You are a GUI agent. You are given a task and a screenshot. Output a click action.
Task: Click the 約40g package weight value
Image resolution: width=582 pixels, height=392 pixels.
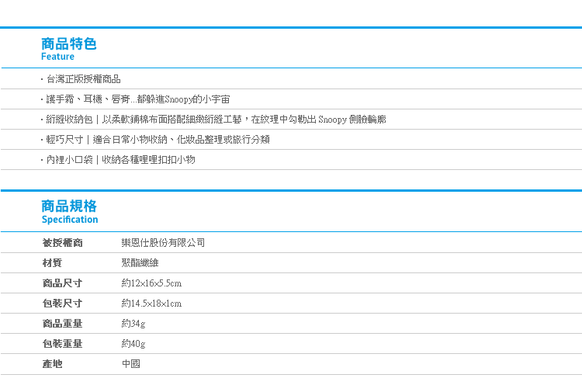(x=133, y=344)
